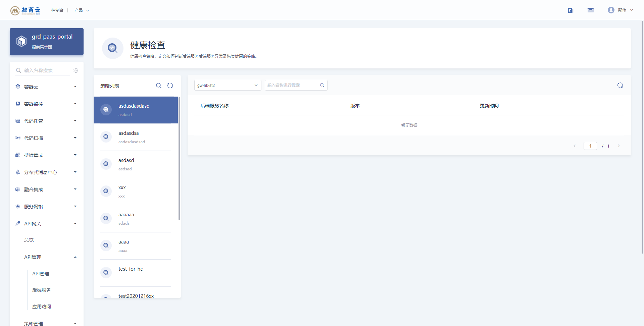Click the 招商云 logo

[26, 10]
